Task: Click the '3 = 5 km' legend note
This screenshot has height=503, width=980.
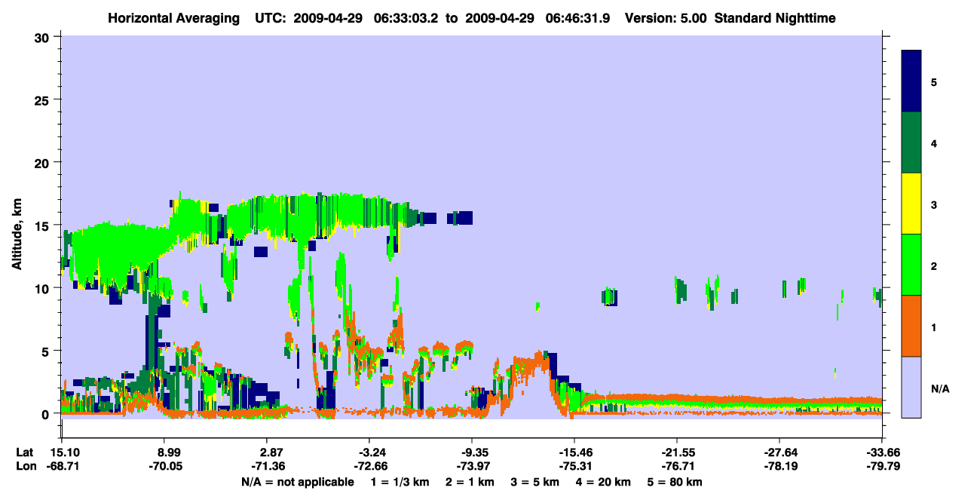Action: [x=536, y=482]
